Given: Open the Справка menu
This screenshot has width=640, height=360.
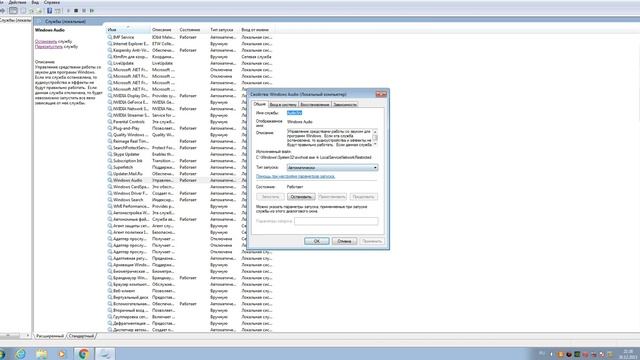Looking at the screenshot, I should tap(51, 2).
